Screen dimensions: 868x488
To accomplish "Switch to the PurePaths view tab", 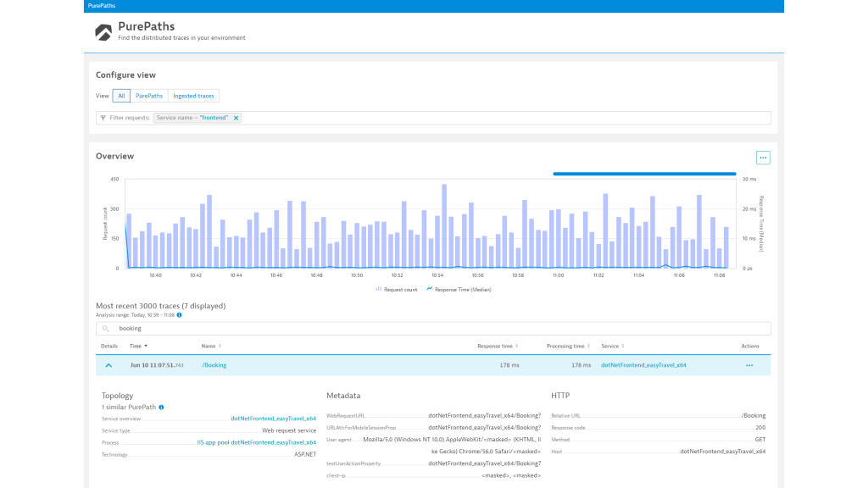I will 149,96.
